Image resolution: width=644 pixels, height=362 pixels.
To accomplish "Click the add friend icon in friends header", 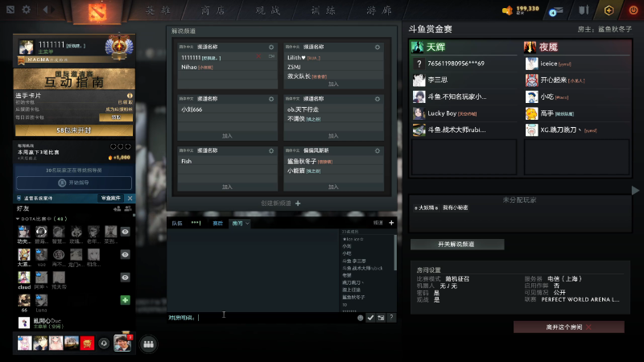I will [x=117, y=208].
